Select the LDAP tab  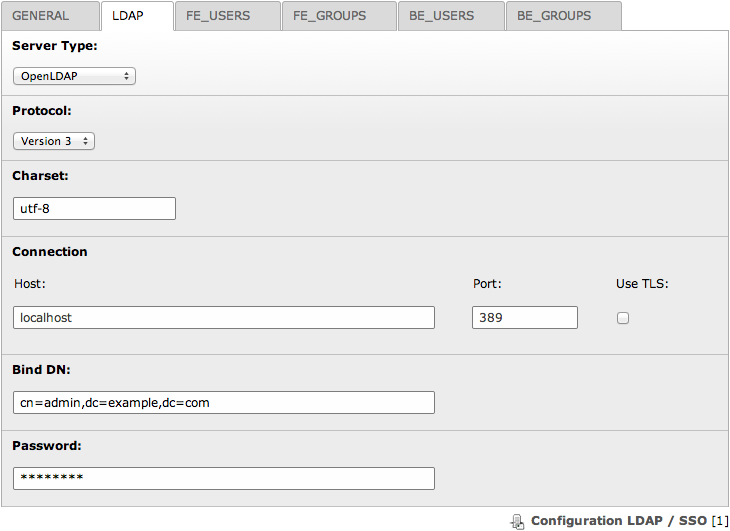(x=129, y=16)
